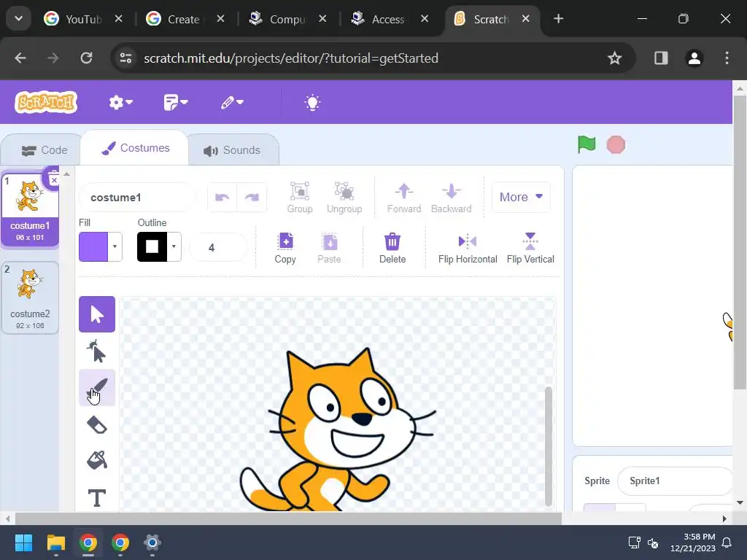Open the Windows Start menu

23,542
